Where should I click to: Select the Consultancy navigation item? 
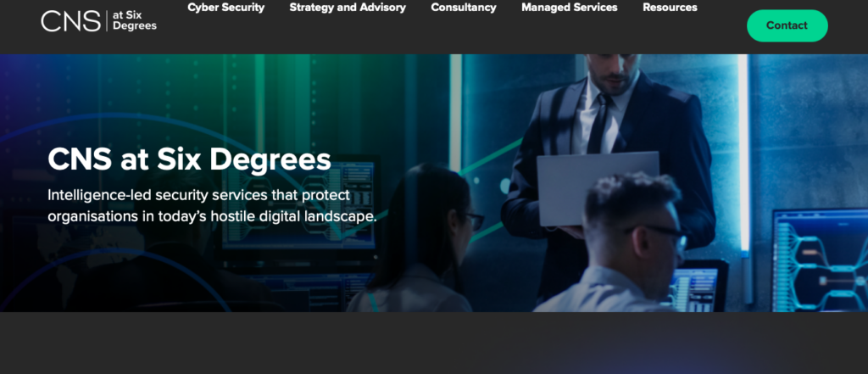pyautogui.click(x=464, y=8)
